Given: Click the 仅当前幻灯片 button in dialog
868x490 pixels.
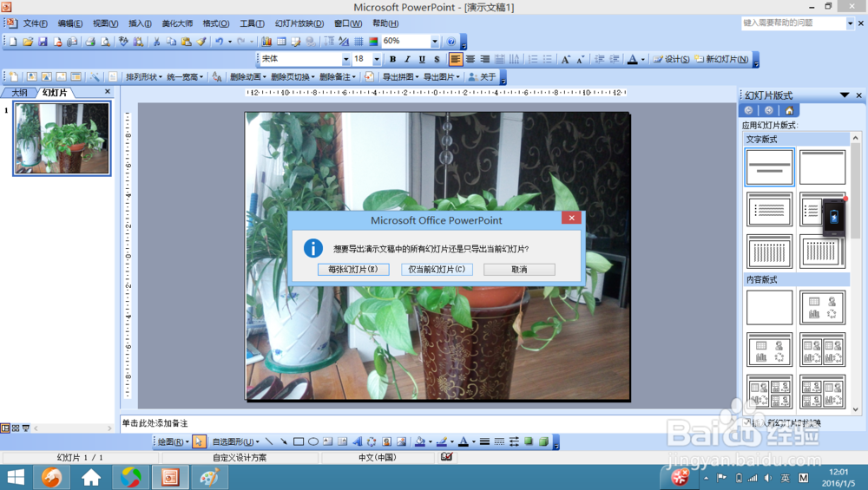Looking at the screenshot, I should click(x=437, y=270).
